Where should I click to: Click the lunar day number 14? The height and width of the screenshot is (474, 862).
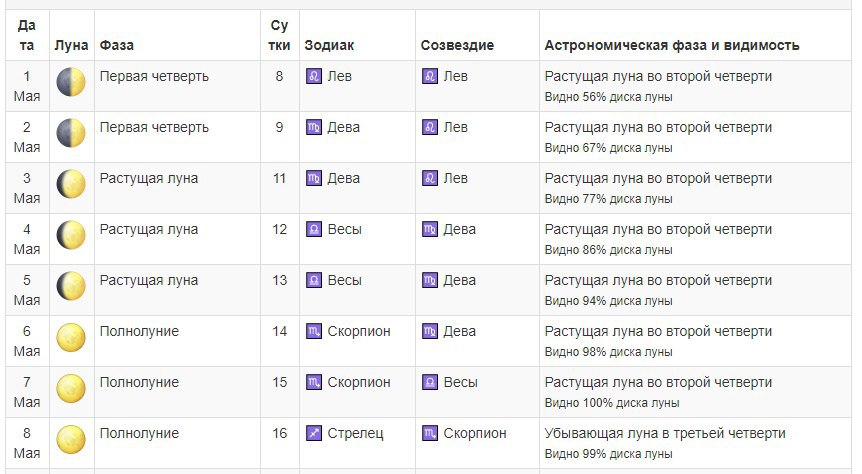pyautogui.click(x=279, y=332)
